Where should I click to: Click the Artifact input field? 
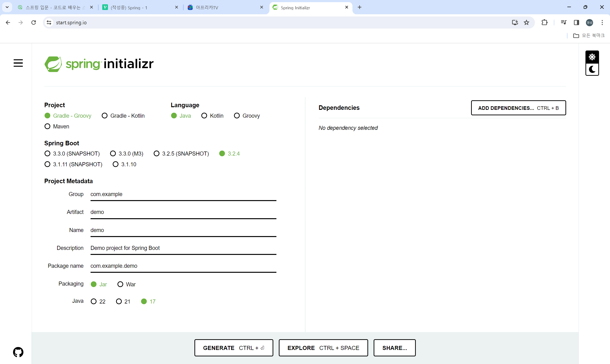(183, 212)
